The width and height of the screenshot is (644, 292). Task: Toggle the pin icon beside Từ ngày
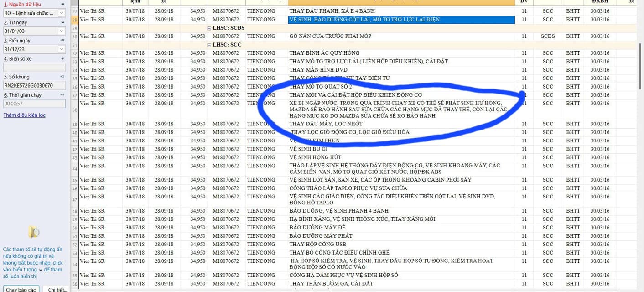(x=62, y=22)
